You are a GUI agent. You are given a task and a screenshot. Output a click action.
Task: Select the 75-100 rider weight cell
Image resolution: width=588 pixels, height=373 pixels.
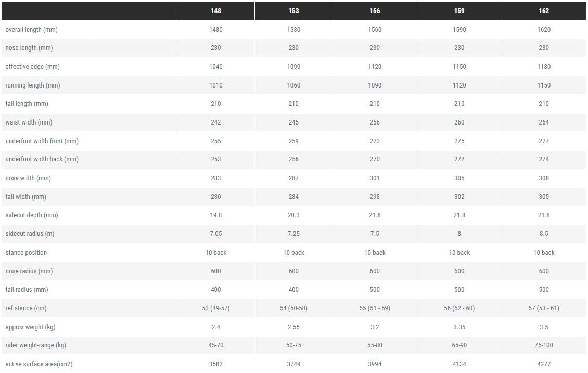(x=544, y=345)
